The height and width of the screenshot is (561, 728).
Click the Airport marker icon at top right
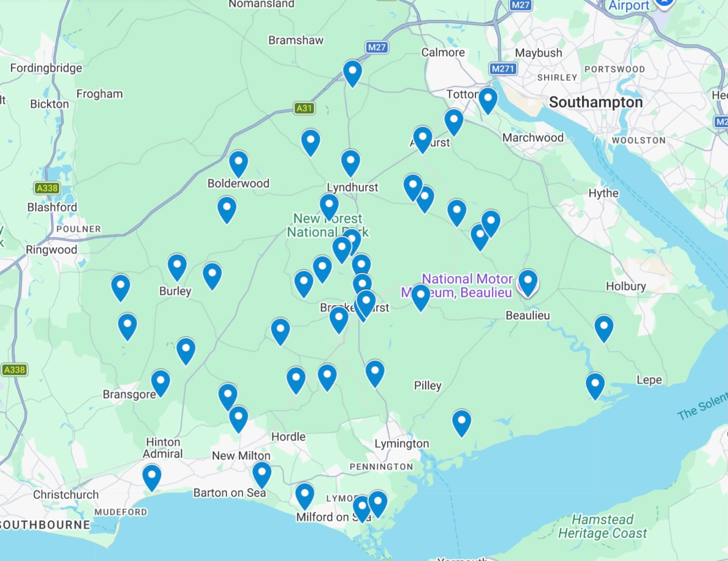pyautogui.click(x=664, y=3)
